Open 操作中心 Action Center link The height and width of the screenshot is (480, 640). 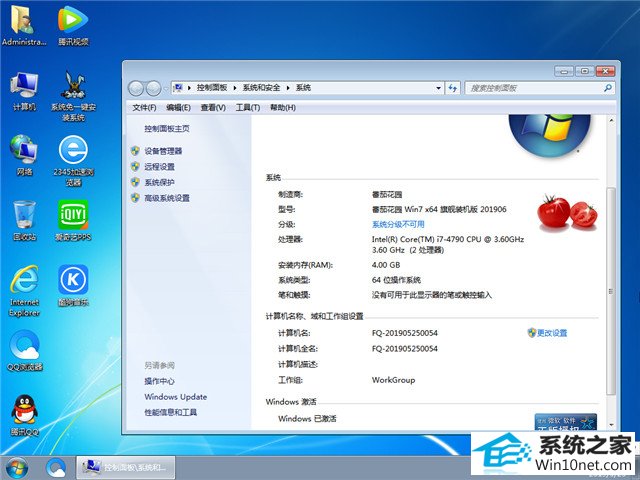[x=159, y=381]
